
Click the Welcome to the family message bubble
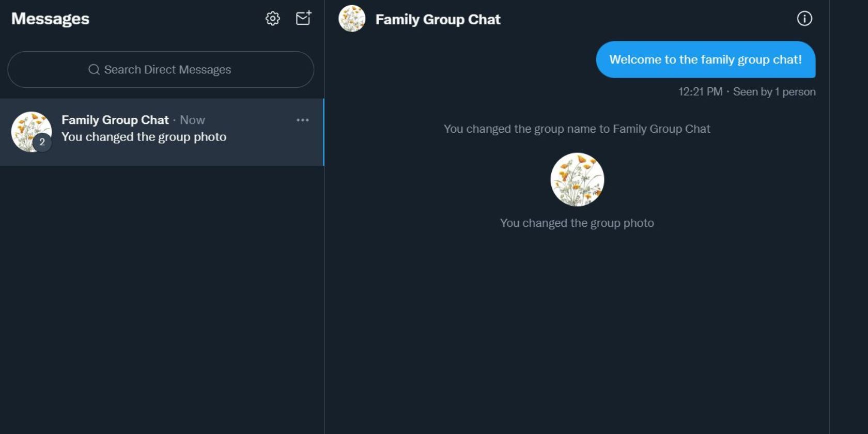tap(705, 59)
